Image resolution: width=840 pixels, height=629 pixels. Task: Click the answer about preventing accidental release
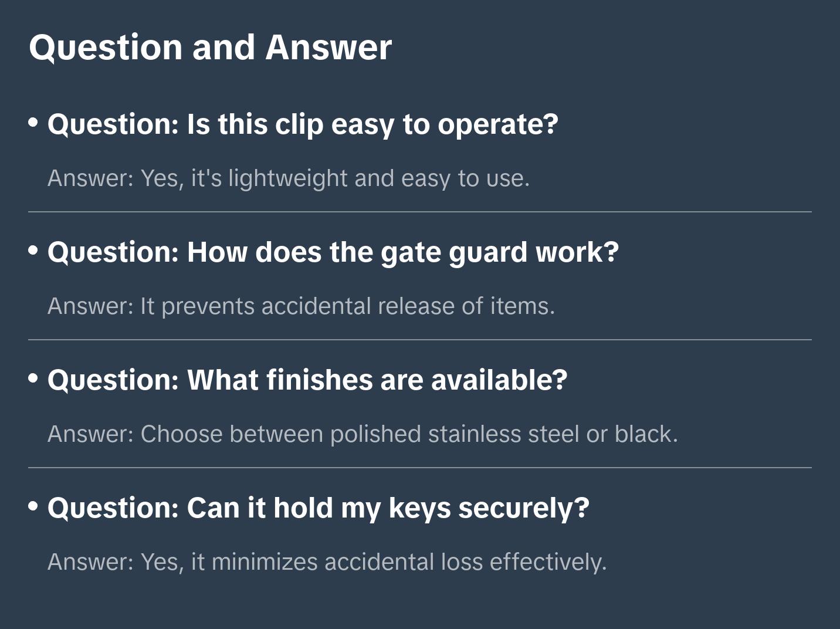[x=347, y=306]
